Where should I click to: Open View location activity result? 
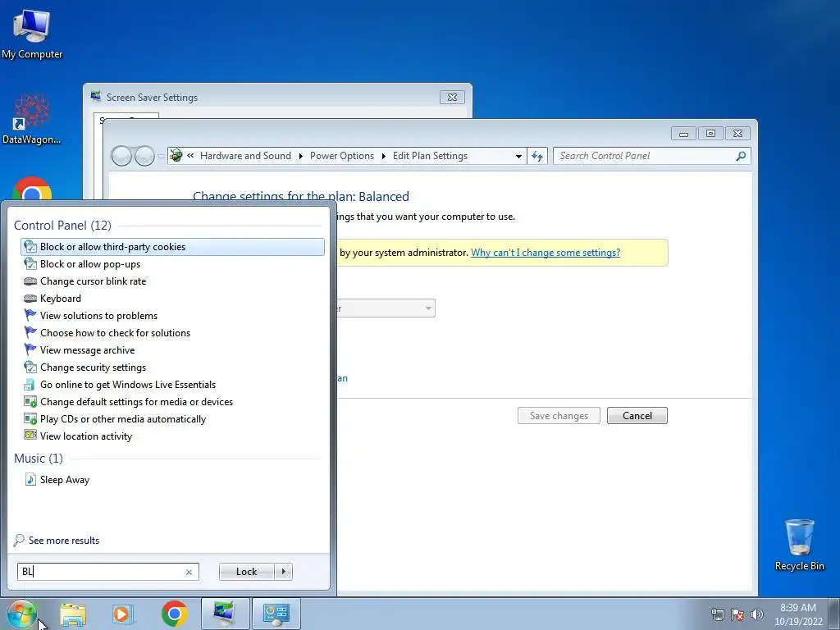172,436
